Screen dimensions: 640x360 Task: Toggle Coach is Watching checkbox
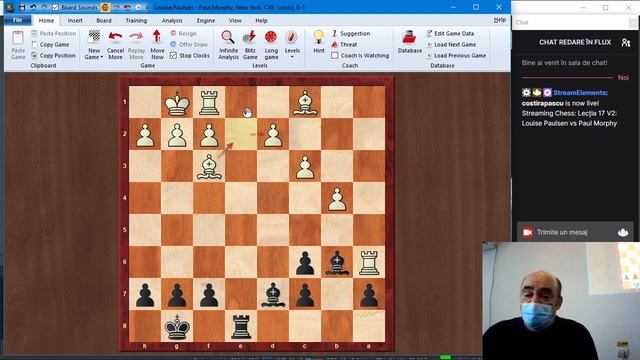coord(335,56)
